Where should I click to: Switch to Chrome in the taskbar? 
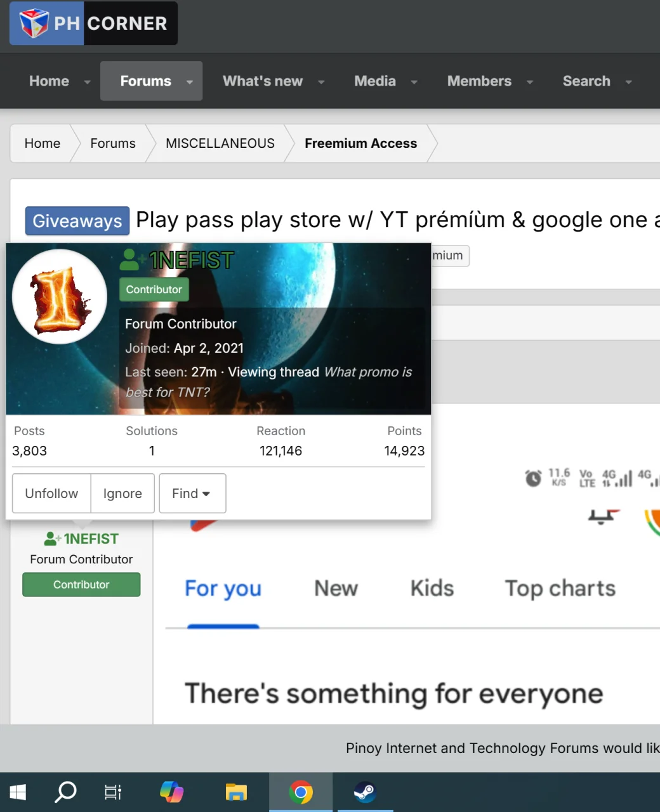[x=301, y=792]
